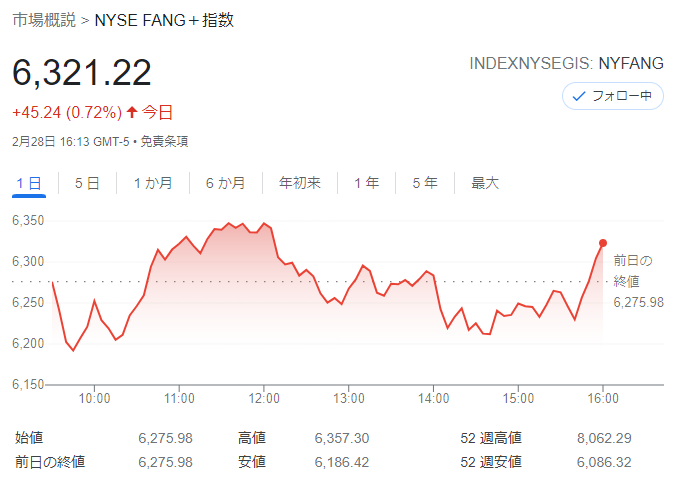
Task: Click the 6,200 price axis label
Action: [28, 343]
